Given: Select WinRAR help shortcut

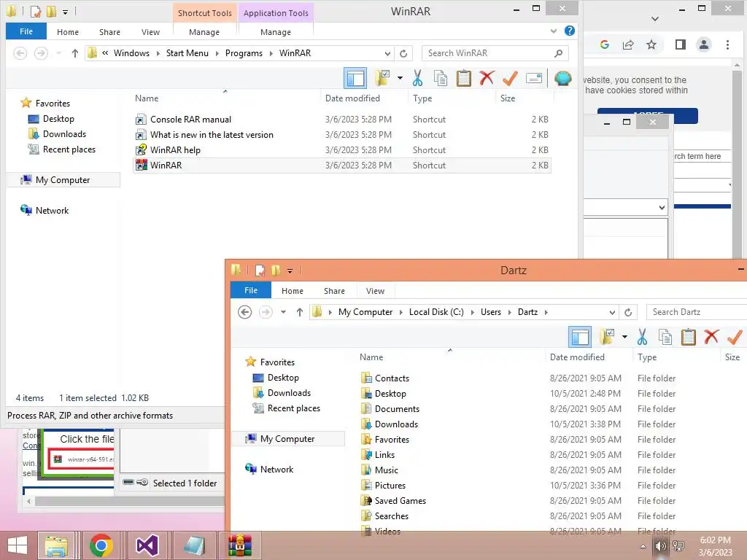Looking at the screenshot, I should [175, 150].
